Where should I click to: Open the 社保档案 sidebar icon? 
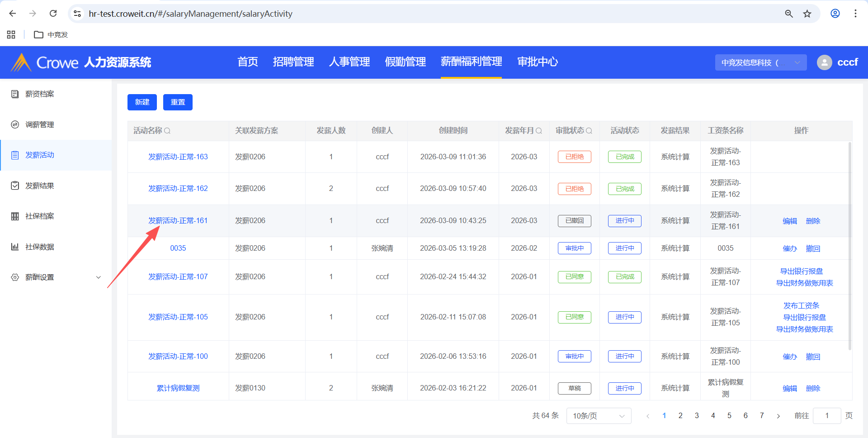(15, 216)
